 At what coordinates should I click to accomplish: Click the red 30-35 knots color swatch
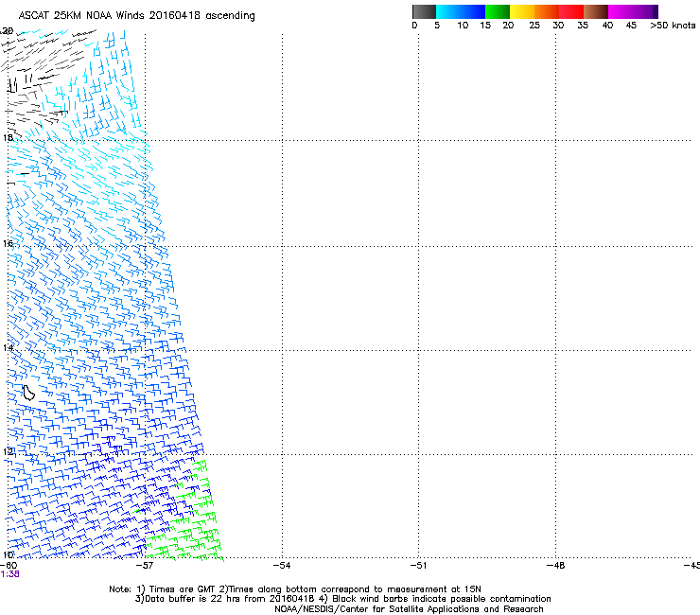(x=571, y=11)
